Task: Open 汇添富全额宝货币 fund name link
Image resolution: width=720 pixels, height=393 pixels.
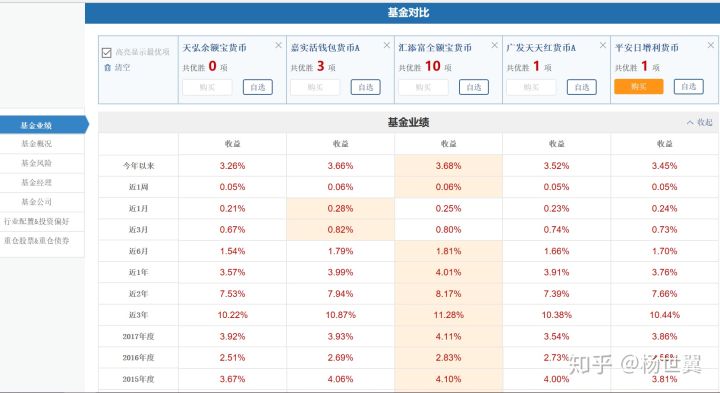Action: [435, 48]
